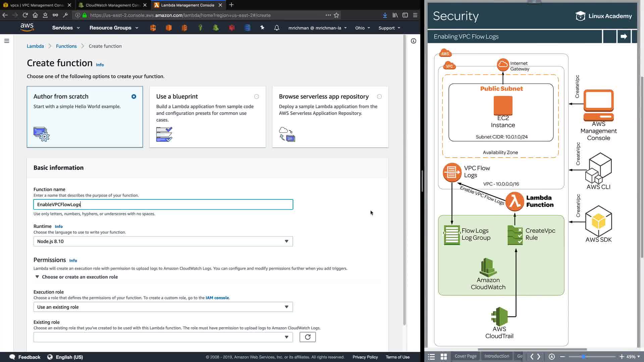Go to Functions breadcrumb link
Screen dimensions: 644x362
[x=66, y=46]
